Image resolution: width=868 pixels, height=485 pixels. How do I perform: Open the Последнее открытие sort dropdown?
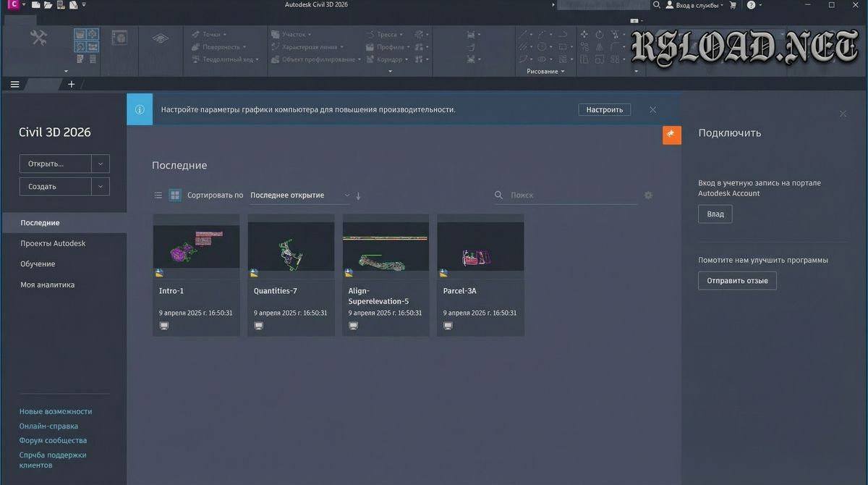pyautogui.click(x=299, y=195)
